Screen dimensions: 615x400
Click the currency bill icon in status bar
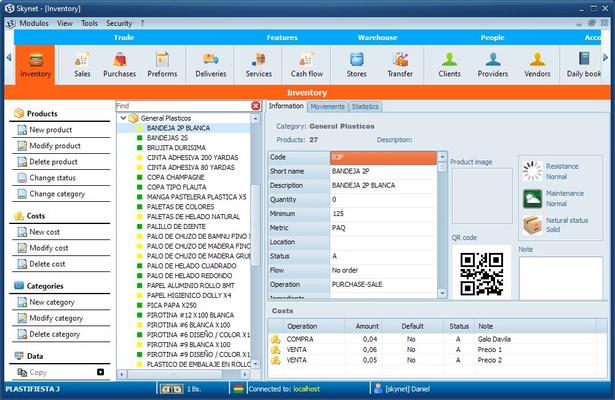[x=171, y=389]
